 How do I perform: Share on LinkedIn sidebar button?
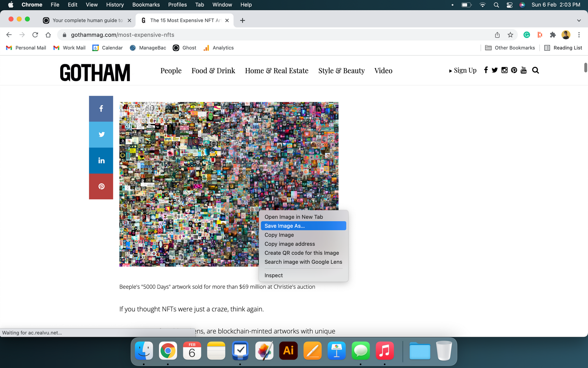point(101,160)
